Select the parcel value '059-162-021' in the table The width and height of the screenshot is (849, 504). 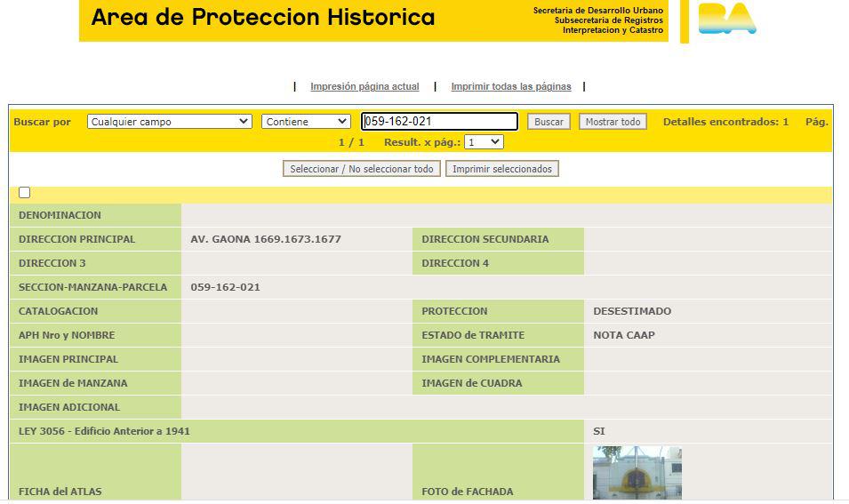225,287
